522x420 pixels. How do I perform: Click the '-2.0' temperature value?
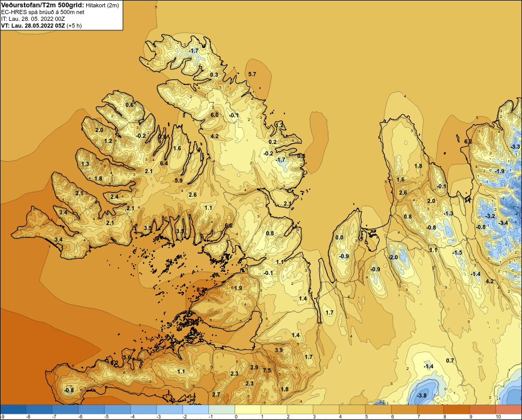(x=393, y=258)
